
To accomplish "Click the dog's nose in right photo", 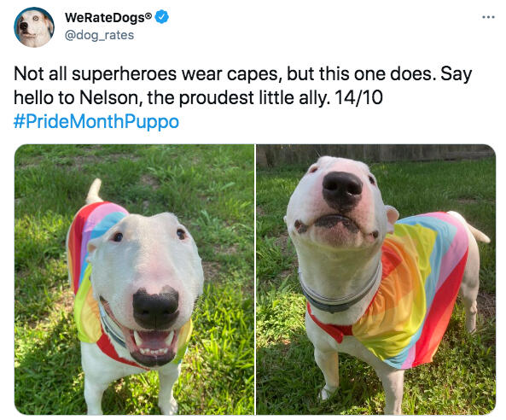I will point(342,190).
